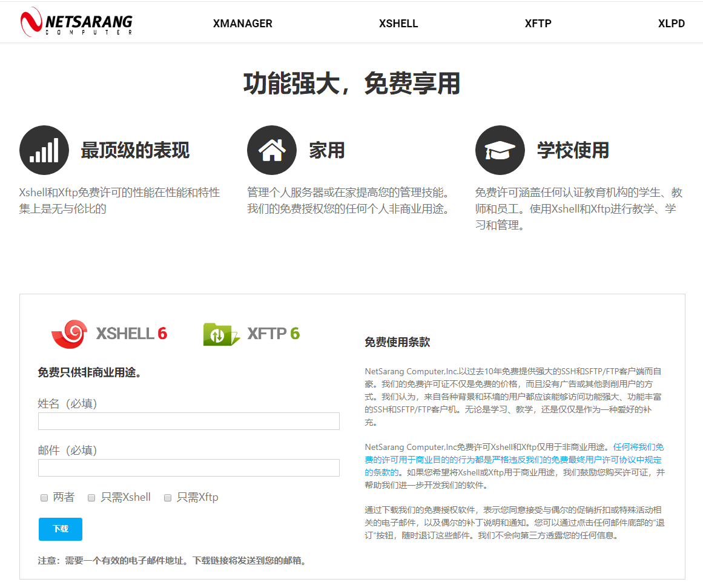Focus the 邮件 (必填) email field
The height and width of the screenshot is (588, 703).
point(189,468)
